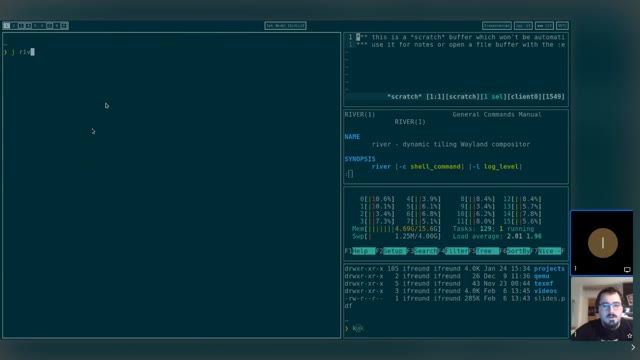Image resolution: width=640 pixels, height=360 pixels.
Task: Open F6 SortBy in htop
Action: pyautogui.click(x=515, y=251)
